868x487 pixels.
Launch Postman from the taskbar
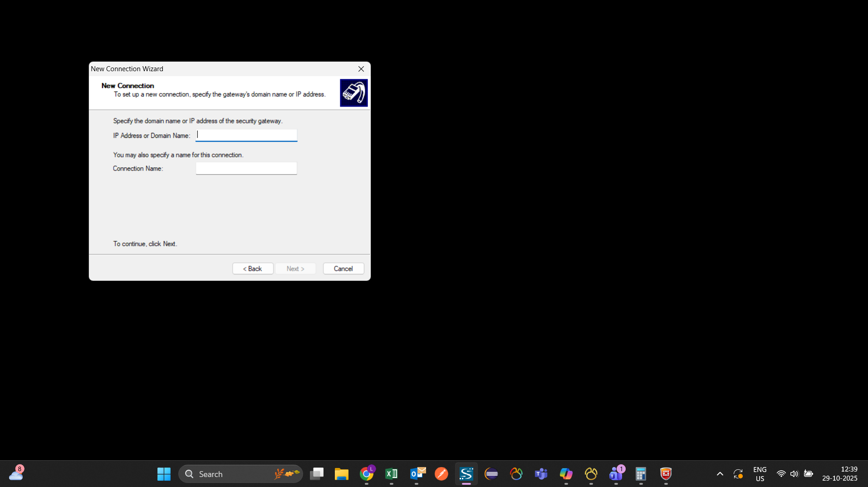tap(441, 474)
